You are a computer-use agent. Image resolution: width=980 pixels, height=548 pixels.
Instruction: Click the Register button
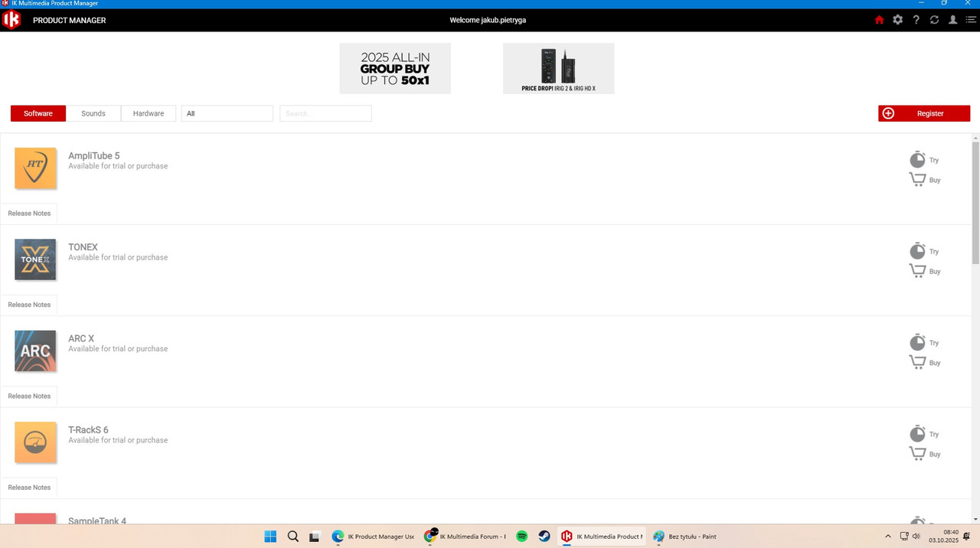coord(924,113)
